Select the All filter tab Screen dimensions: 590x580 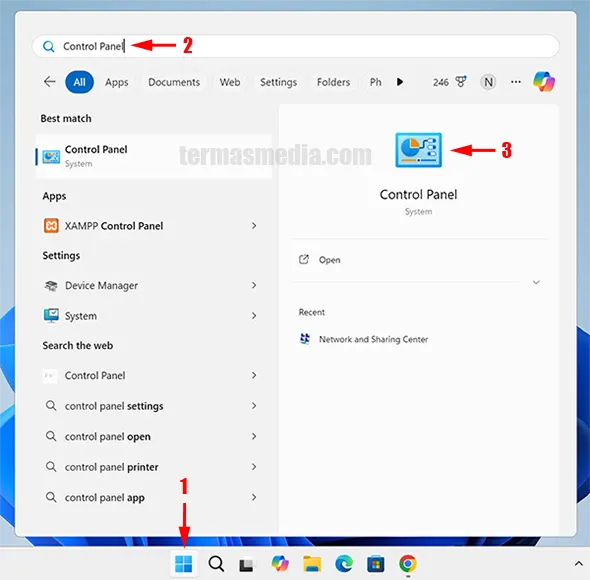pyautogui.click(x=79, y=82)
